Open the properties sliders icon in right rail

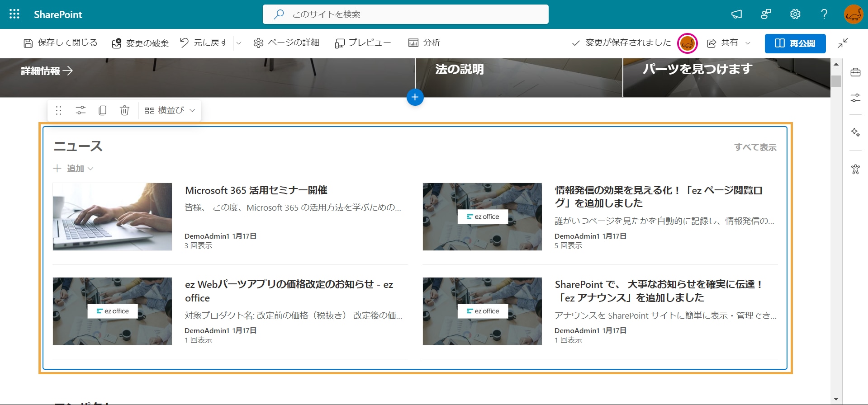tap(855, 98)
